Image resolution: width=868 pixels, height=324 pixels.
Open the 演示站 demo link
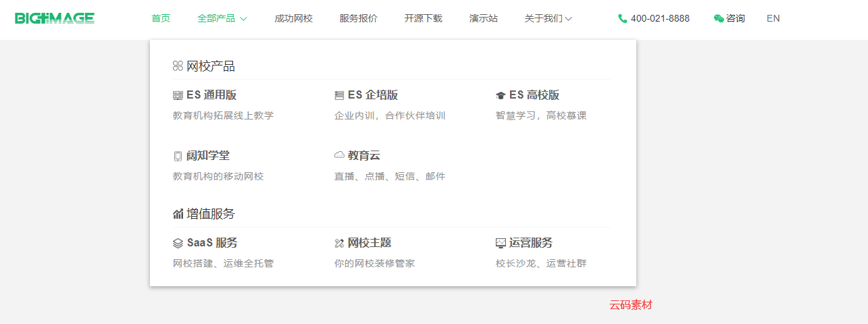pyautogui.click(x=483, y=19)
